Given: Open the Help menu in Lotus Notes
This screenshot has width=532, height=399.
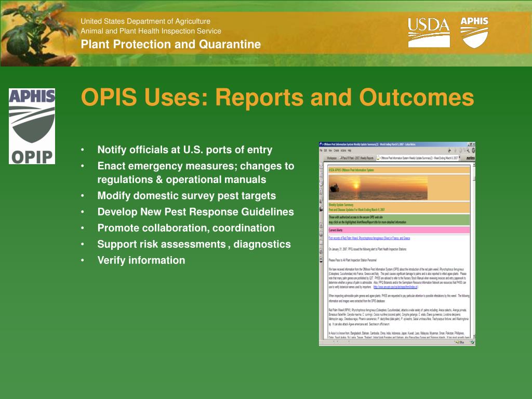Looking at the screenshot, I should click(x=350, y=150).
